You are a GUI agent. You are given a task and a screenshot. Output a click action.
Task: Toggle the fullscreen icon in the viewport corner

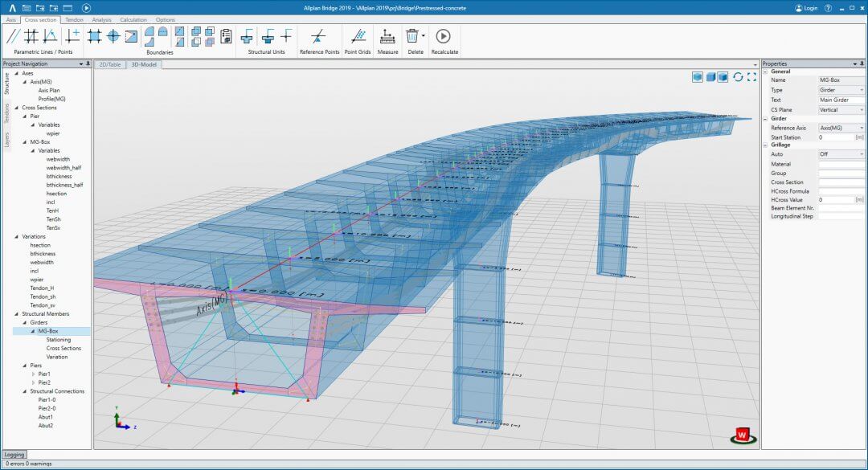pyautogui.click(x=751, y=77)
